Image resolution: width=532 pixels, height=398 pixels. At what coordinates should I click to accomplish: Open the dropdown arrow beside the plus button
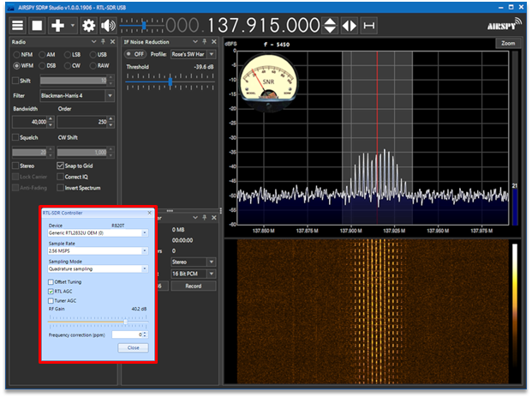73,26
